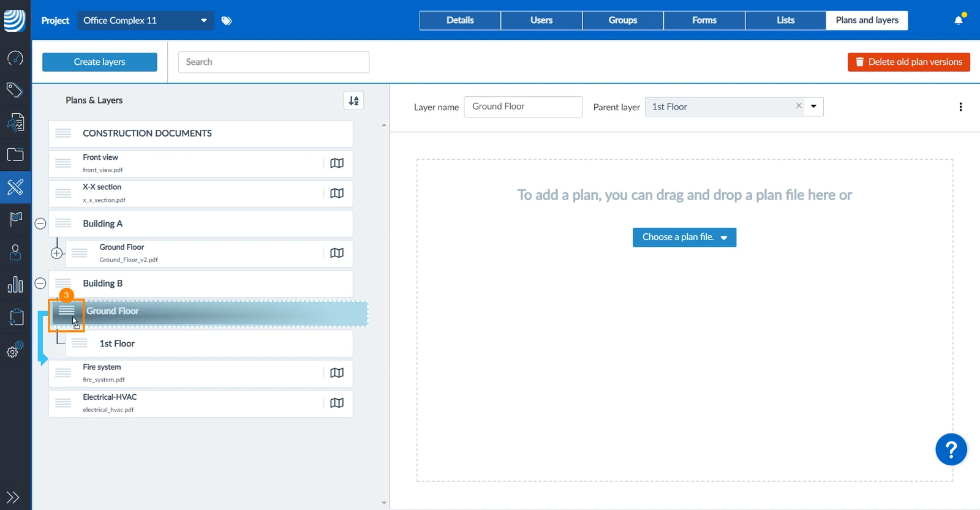This screenshot has height=510, width=980.
Task: Collapse the Building A layer group
Action: 40,224
